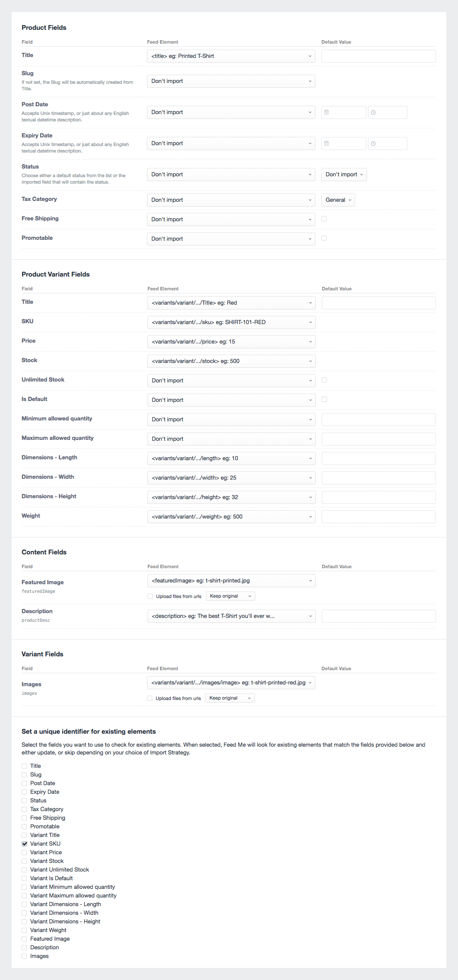Screen dimensions: 458x980
Task: Click Description default value input
Action: 379,616
